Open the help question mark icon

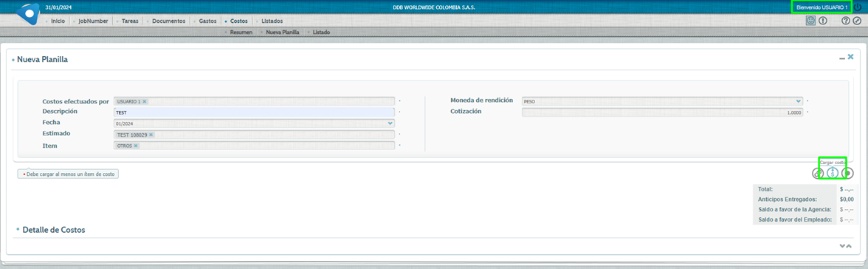click(846, 21)
